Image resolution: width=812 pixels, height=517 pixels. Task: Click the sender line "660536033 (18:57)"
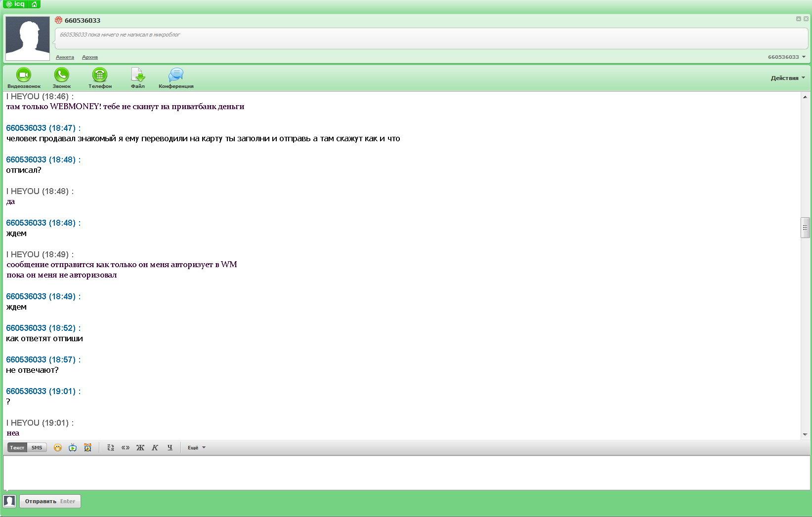tap(43, 359)
